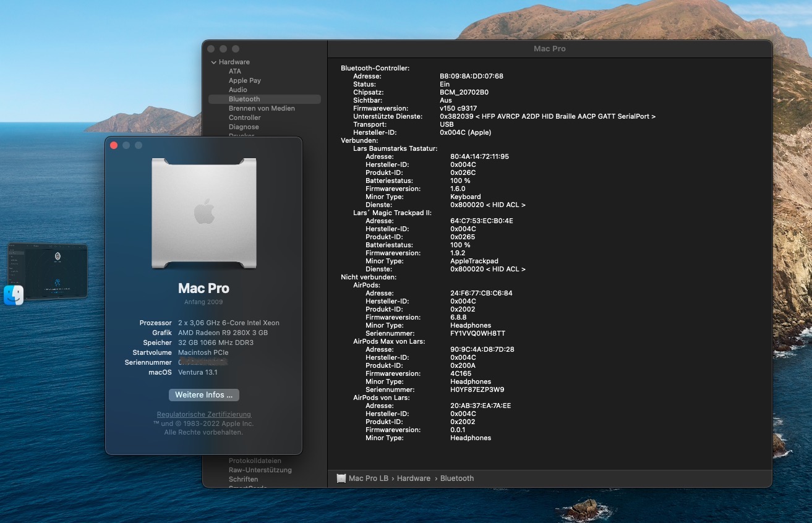Click the Mac Pro tower image
The image size is (812, 523).
204,213
